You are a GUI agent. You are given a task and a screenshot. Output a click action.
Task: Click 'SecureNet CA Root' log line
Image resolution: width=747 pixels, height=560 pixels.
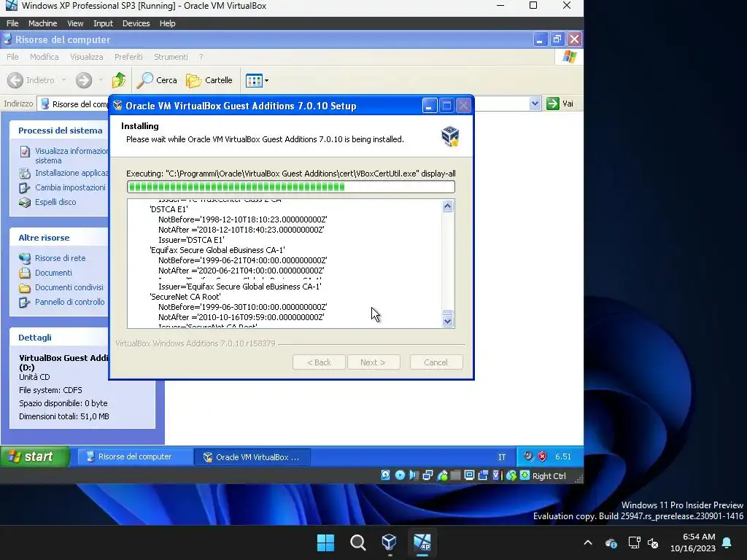click(x=185, y=297)
